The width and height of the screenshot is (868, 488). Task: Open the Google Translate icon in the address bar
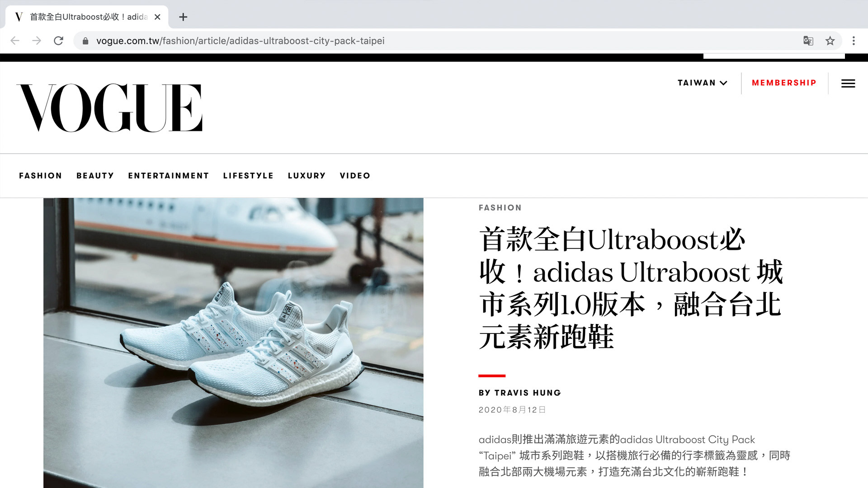pyautogui.click(x=808, y=41)
